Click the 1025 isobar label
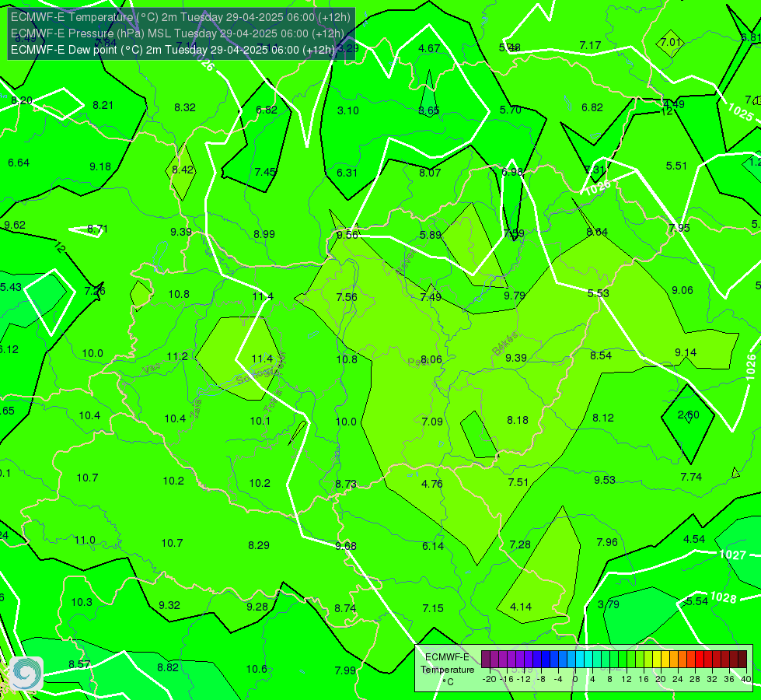 [x=741, y=112]
